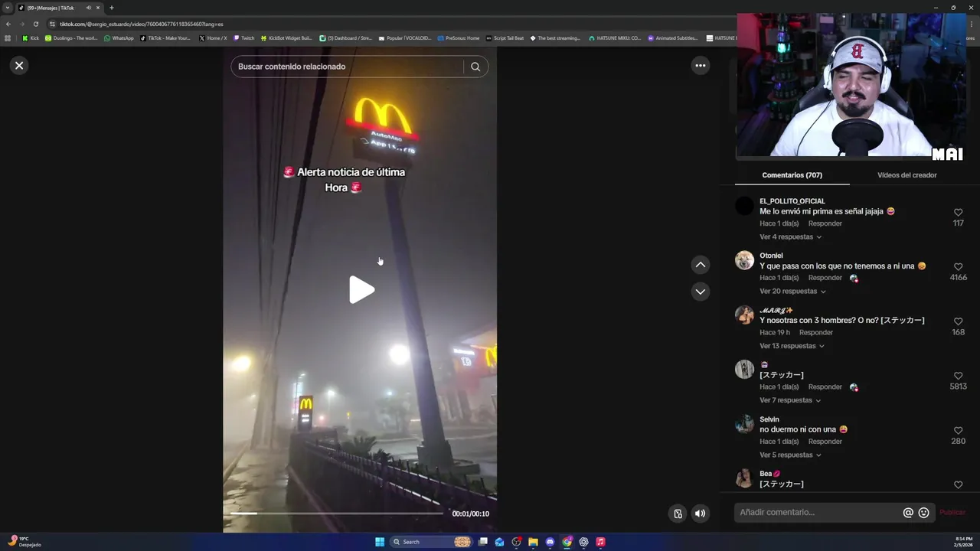
Task: Open File Explorer from taskbar
Action: (x=533, y=542)
